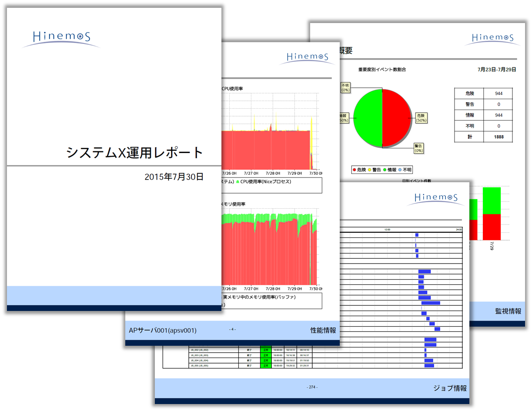Click the yellow 警告 legend dot
The image size is (532, 411).
pos(369,170)
